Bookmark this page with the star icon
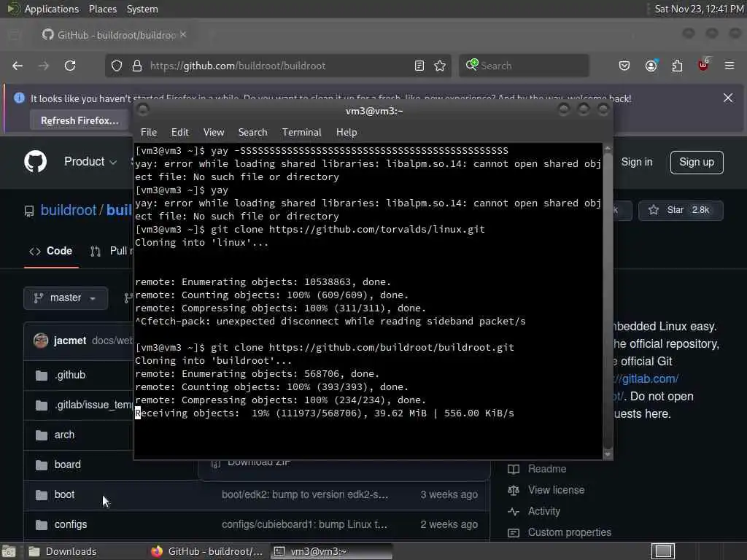747x560 pixels. (x=440, y=66)
